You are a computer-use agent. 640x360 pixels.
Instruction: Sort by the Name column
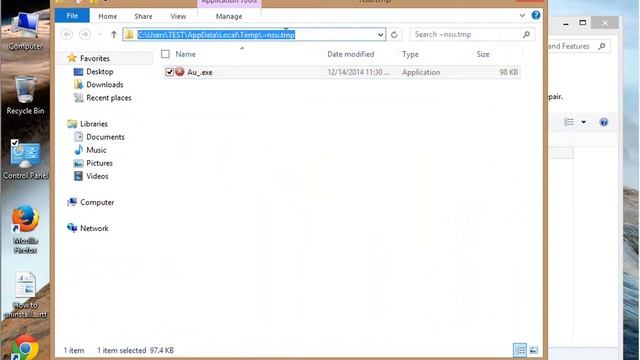[186, 54]
